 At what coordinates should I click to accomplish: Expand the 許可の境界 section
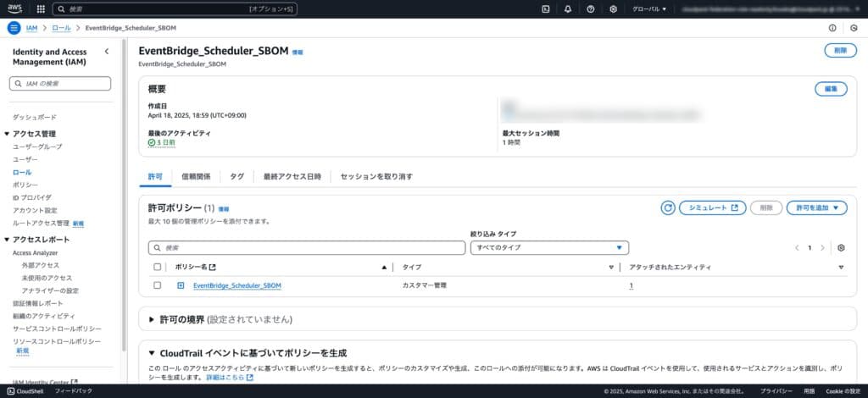point(152,319)
